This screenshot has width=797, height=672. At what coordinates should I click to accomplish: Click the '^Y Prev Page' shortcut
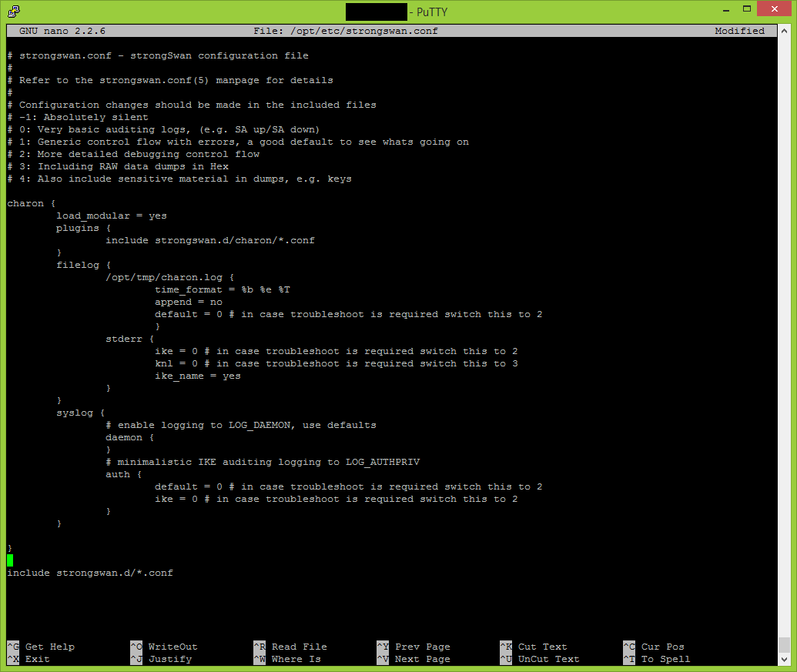coord(414,647)
